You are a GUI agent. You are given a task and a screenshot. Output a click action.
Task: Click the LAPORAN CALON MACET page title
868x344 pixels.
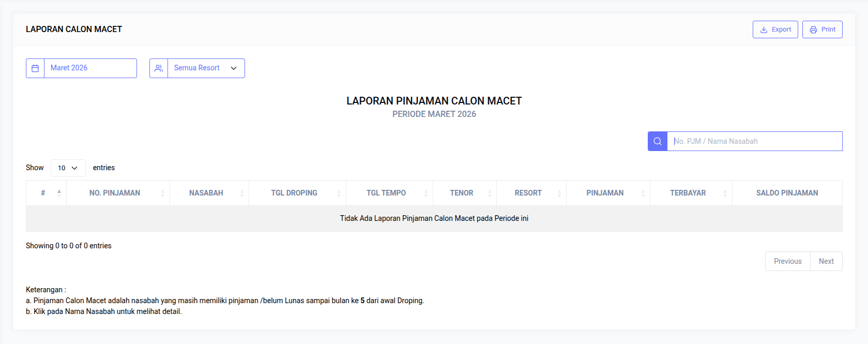pyautogui.click(x=74, y=29)
